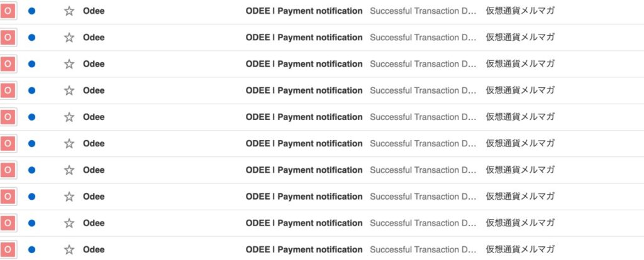Click the 仮想通貨メルマガ label on seventh email
The image size is (644, 260).
[520, 170]
